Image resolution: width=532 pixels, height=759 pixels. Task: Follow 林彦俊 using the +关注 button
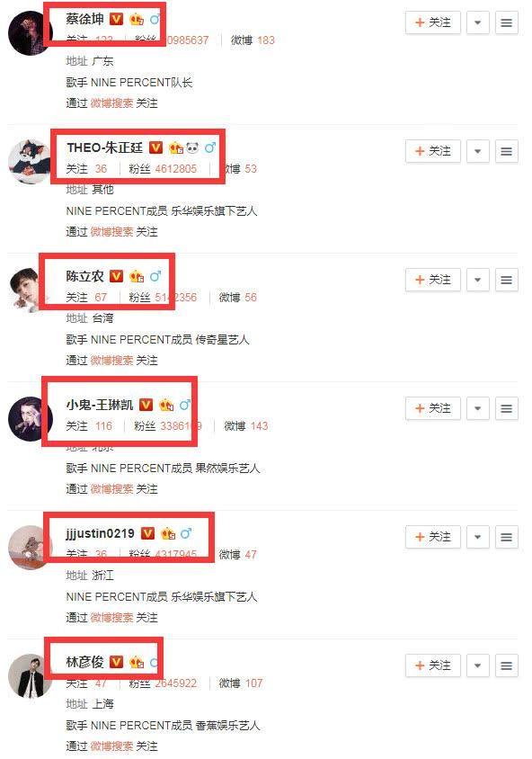pyautogui.click(x=433, y=665)
